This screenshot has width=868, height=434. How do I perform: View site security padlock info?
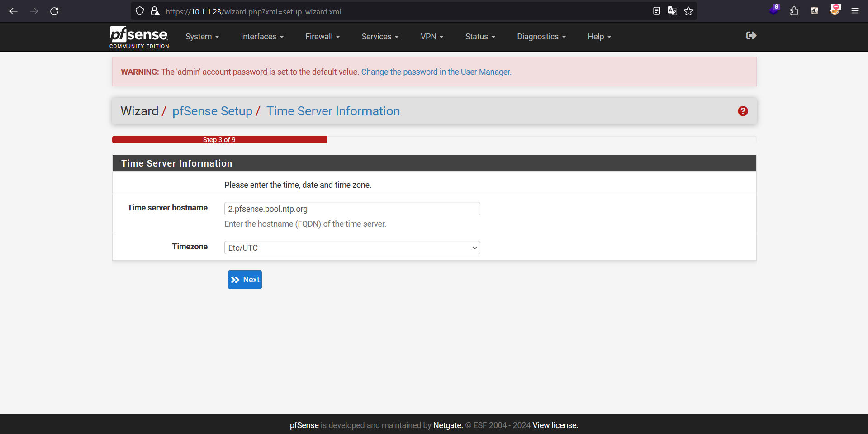point(155,11)
